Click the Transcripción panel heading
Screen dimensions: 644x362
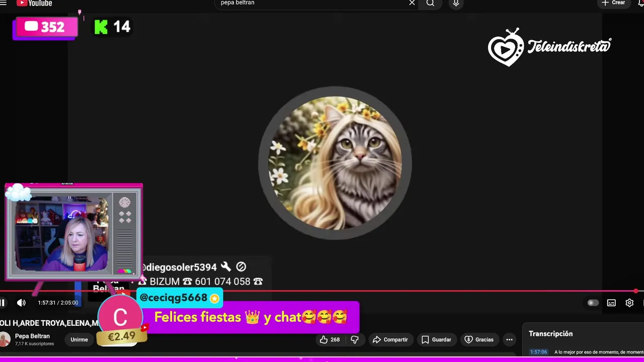[x=550, y=334]
